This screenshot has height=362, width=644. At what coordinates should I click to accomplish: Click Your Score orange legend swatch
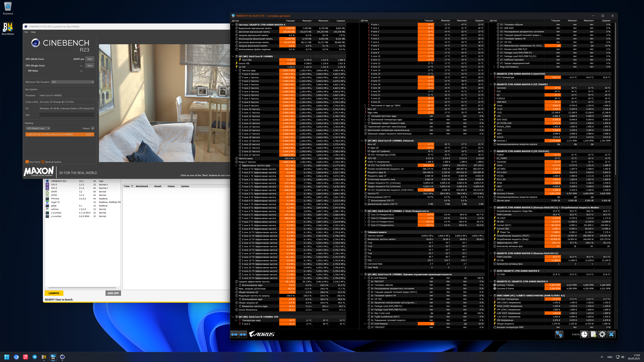[27, 162]
